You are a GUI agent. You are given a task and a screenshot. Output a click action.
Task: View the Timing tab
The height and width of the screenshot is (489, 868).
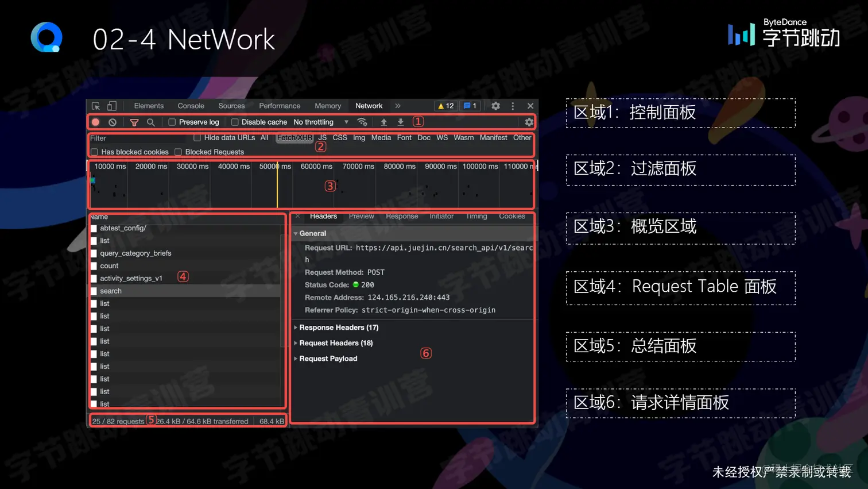(476, 216)
